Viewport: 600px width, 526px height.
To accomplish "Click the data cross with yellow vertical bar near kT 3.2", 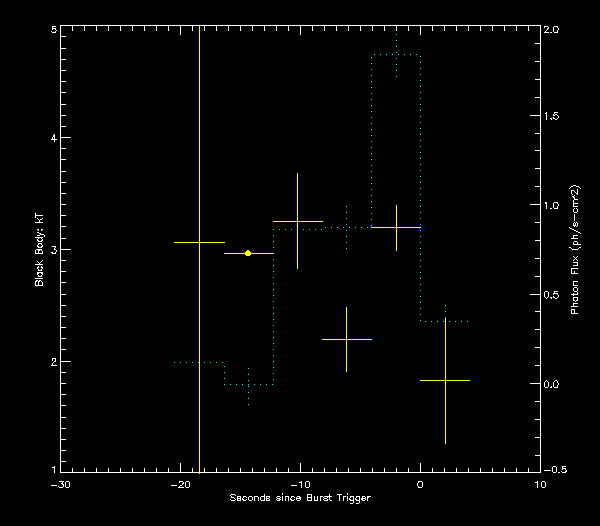I will pos(396,228).
